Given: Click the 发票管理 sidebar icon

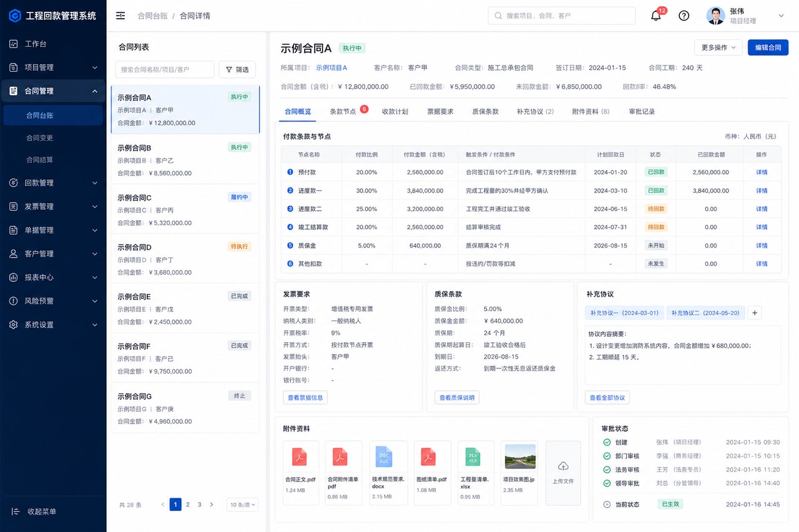Looking at the screenshot, I should click(x=13, y=206).
